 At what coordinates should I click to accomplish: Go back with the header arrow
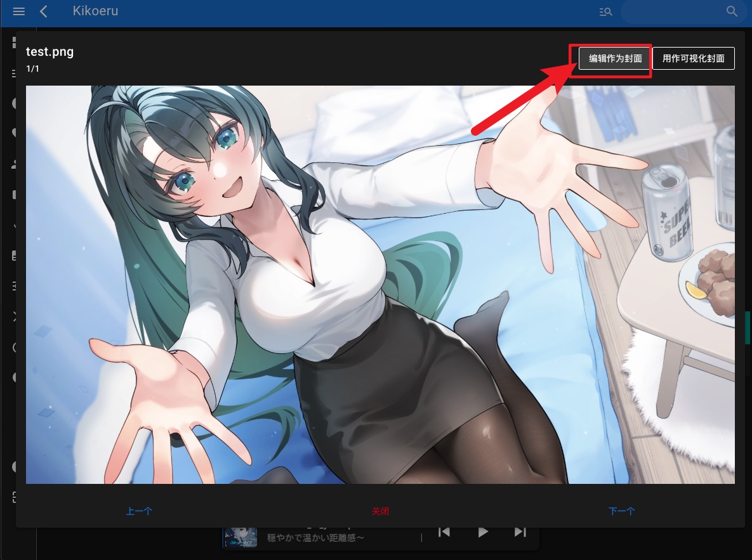pyautogui.click(x=44, y=11)
